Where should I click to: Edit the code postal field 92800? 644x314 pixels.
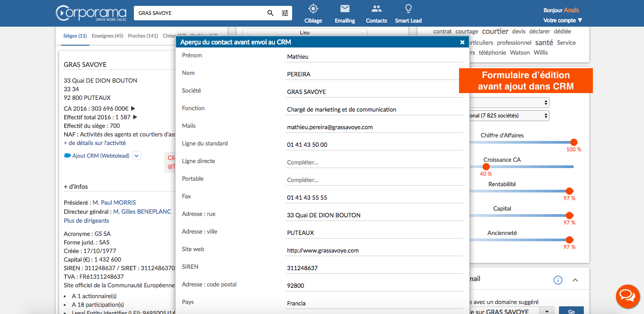374,286
